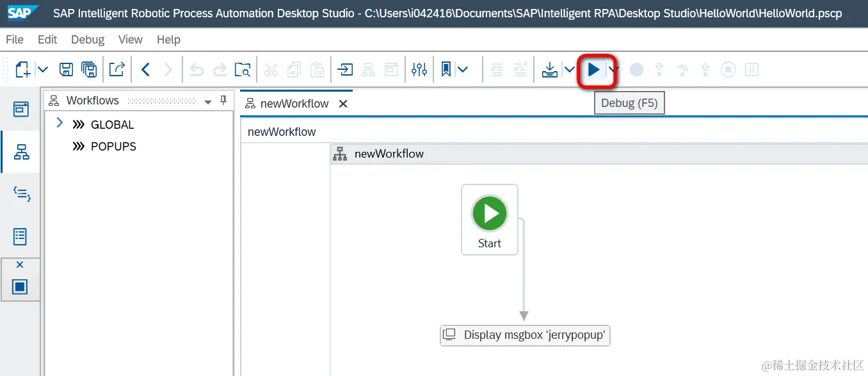Image resolution: width=868 pixels, height=376 pixels.
Task: Open the settings sliders icon
Action: click(419, 69)
